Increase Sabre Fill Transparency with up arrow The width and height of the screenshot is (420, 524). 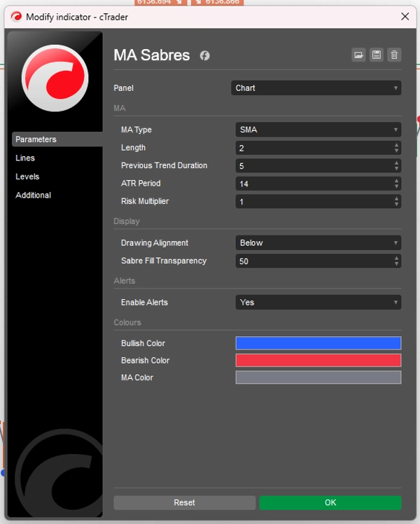click(x=396, y=258)
